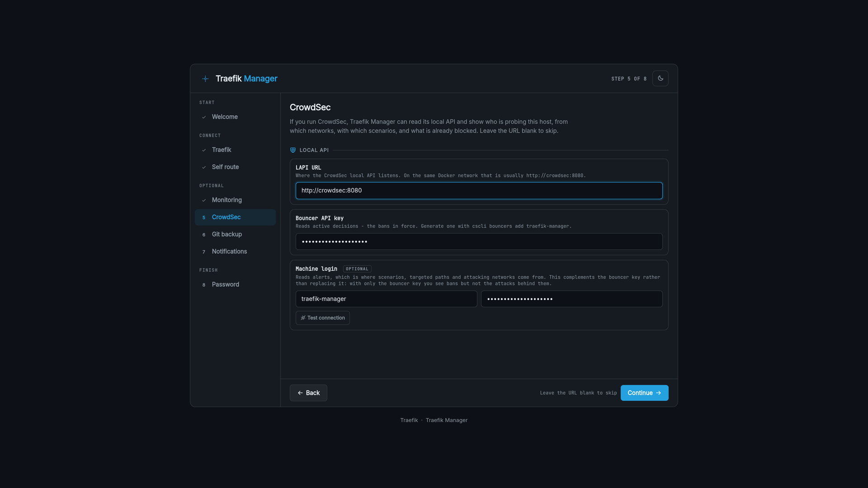Click the Back button
The width and height of the screenshot is (868, 488).
(308, 393)
